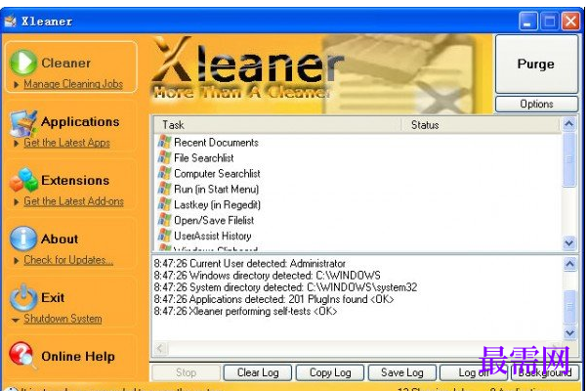The height and width of the screenshot is (391, 588).
Task: Select the Open/Save Filelist icon
Action: pyautogui.click(x=164, y=220)
